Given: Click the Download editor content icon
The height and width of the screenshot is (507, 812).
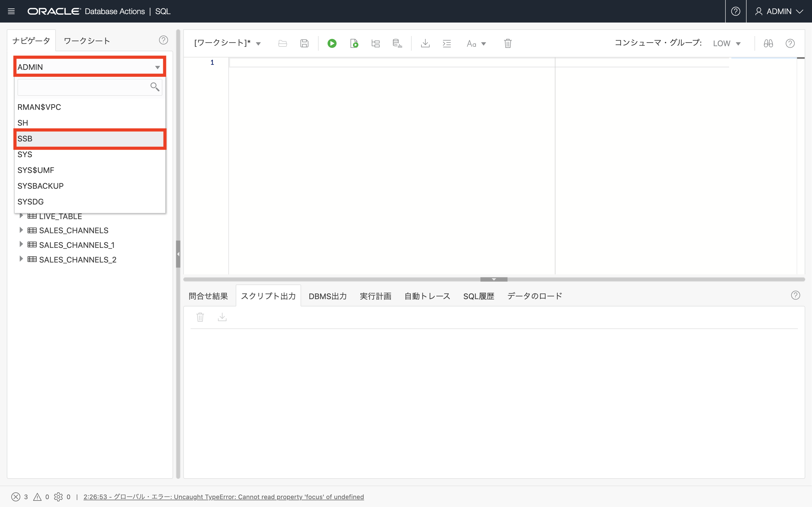Looking at the screenshot, I should (425, 43).
